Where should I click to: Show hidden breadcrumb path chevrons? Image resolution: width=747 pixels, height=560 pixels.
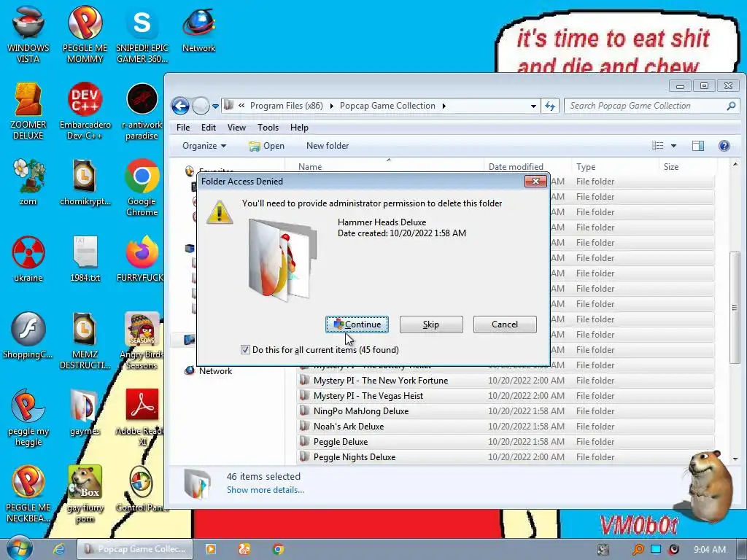(241, 106)
